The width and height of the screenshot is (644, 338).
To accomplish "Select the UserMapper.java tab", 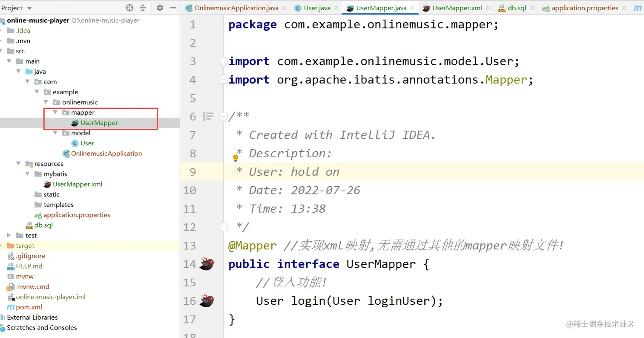I will tap(377, 8).
